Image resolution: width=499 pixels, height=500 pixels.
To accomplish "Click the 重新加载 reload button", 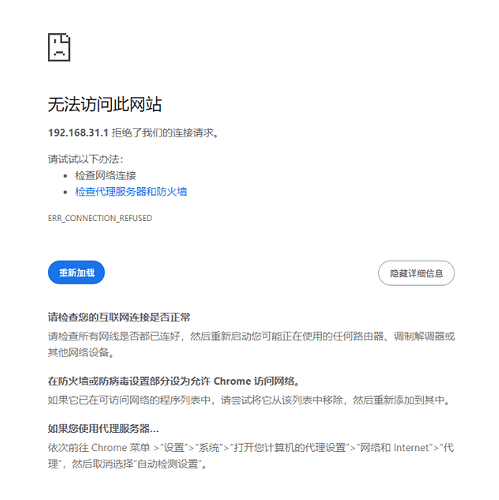I will point(76,273).
